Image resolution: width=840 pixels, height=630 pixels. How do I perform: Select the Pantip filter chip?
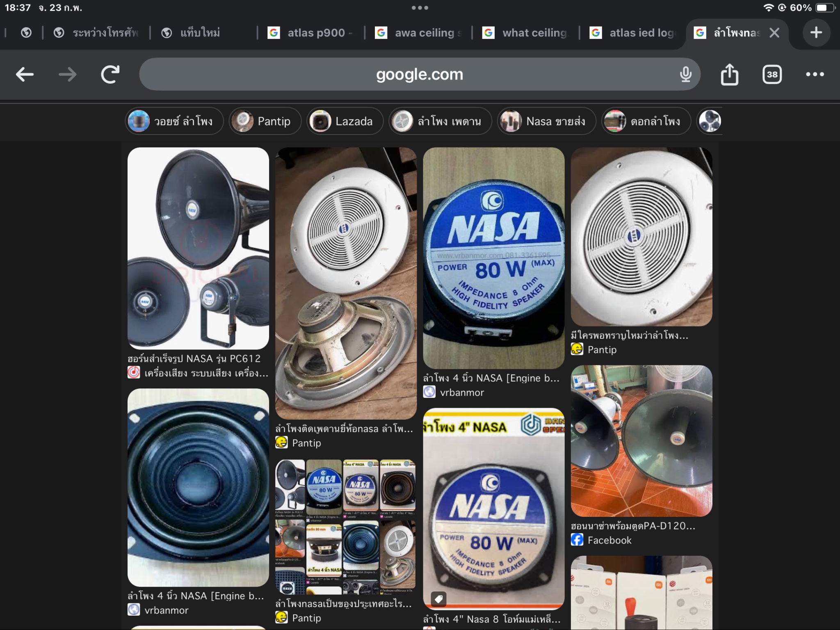[265, 121]
